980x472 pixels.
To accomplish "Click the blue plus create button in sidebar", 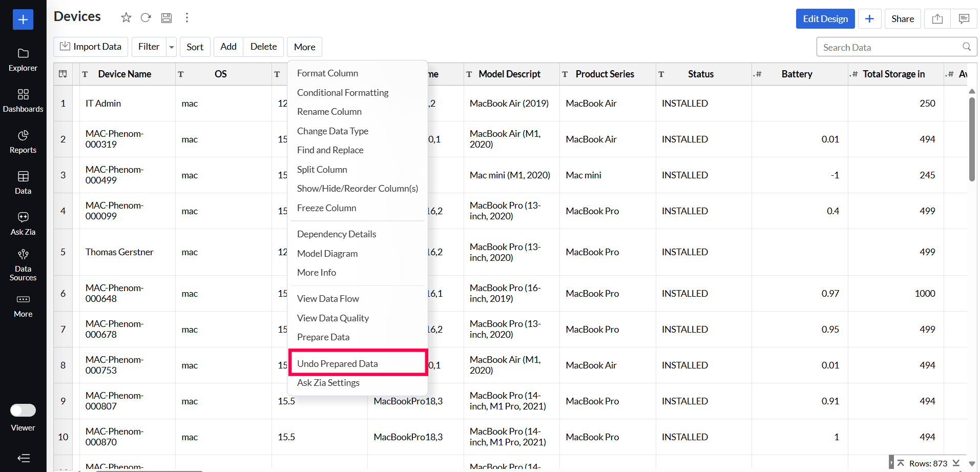I will (x=23, y=19).
